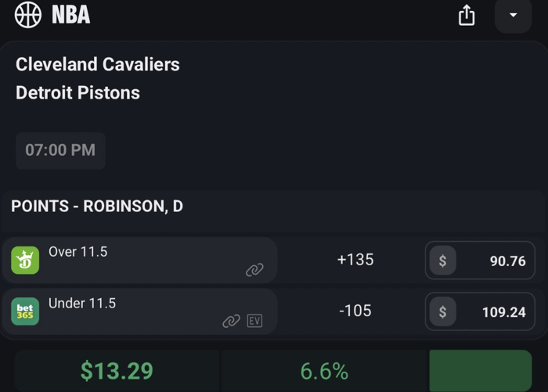Share this bet using the share icon
The height and width of the screenshot is (392, 548).
pos(467,16)
